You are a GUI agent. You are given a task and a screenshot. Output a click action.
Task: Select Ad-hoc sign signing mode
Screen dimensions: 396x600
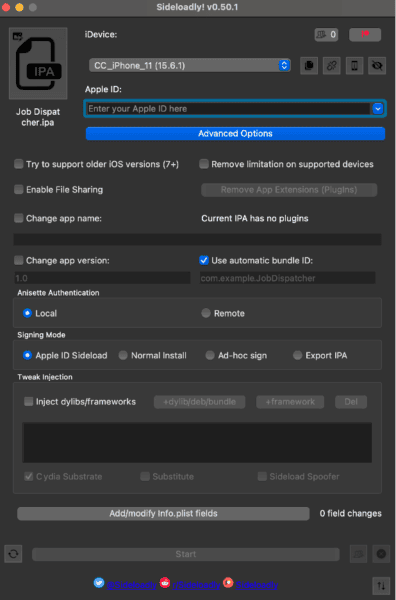(210, 355)
